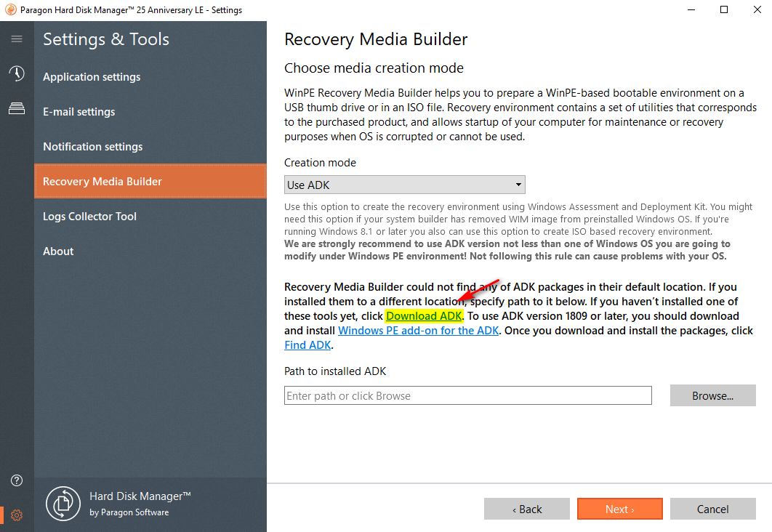Open the backup history clock icon
Image resolution: width=772 pixels, height=532 pixels.
click(x=17, y=73)
